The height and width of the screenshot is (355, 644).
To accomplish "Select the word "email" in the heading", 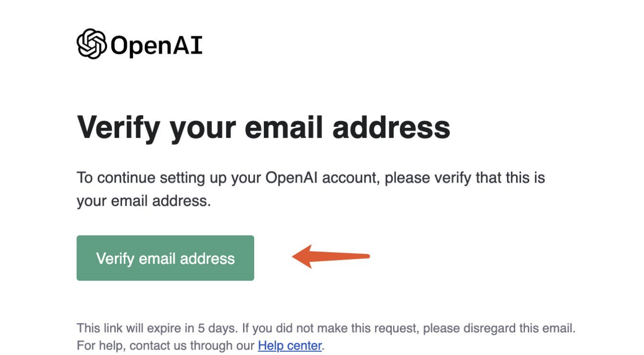I will pyautogui.click(x=284, y=127).
